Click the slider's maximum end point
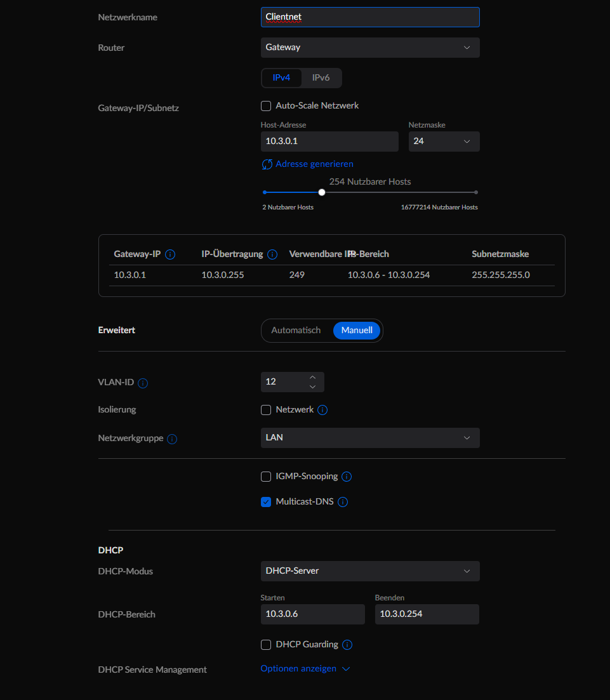 [476, 192]
